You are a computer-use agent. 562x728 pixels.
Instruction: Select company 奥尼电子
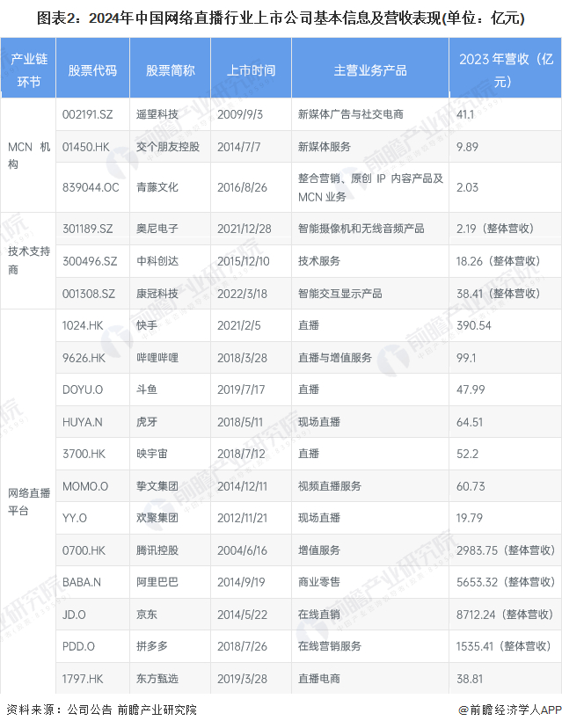pyautogui.click(x=157, y=229)
